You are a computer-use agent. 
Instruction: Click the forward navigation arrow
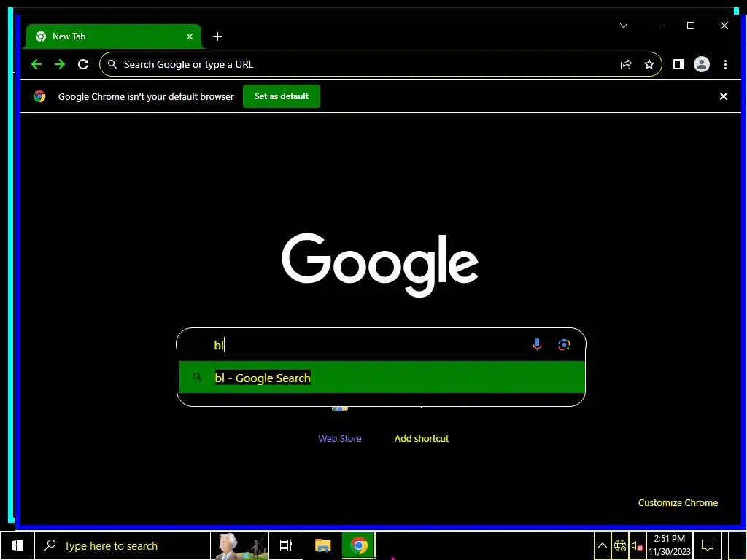point(60,64)
